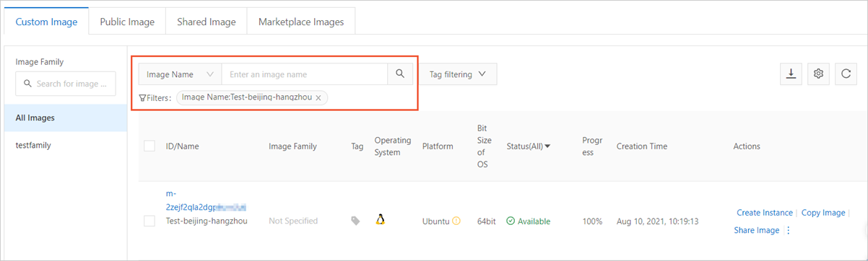Click the Available status check icon

pos(511,221)
